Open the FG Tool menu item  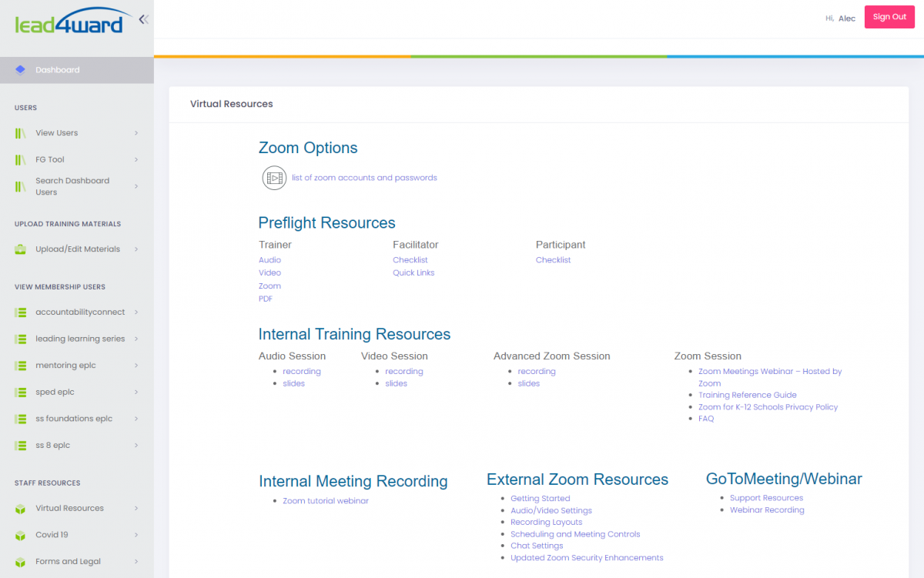(77, 160)
